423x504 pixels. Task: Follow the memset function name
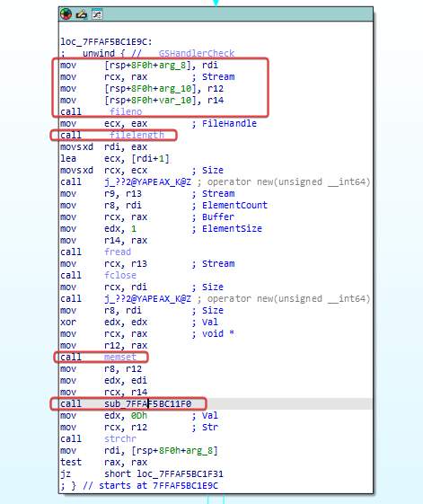point(120,357)
